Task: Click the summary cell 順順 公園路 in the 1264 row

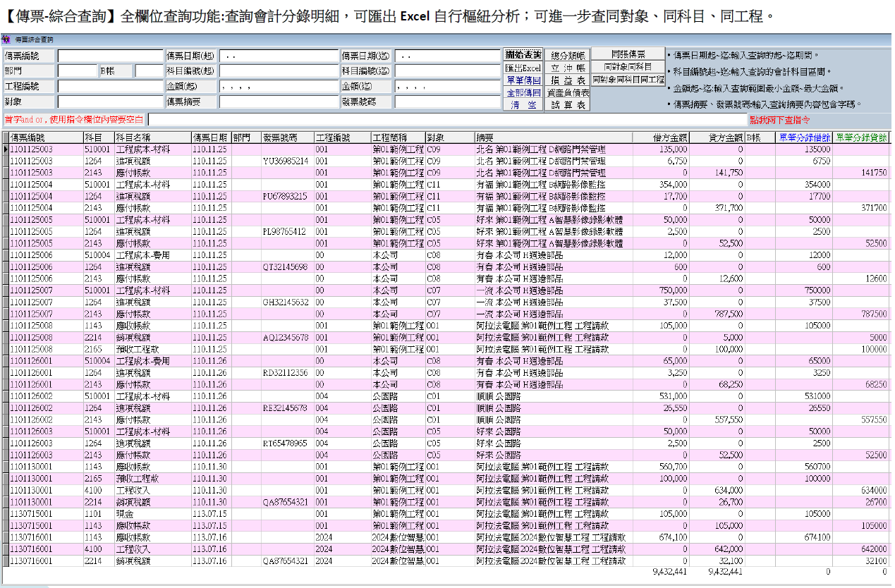Action: pyautogui.click(x=553, y=408)
